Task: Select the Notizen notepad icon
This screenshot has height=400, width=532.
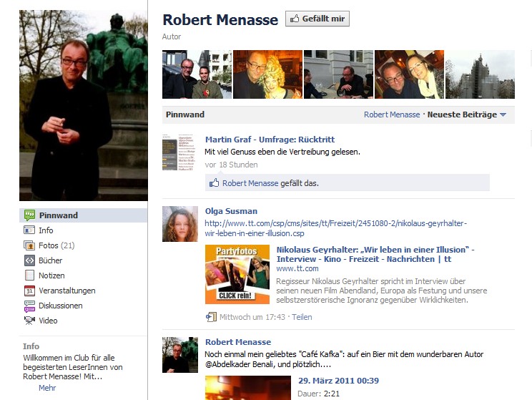Action: (29, 275)
